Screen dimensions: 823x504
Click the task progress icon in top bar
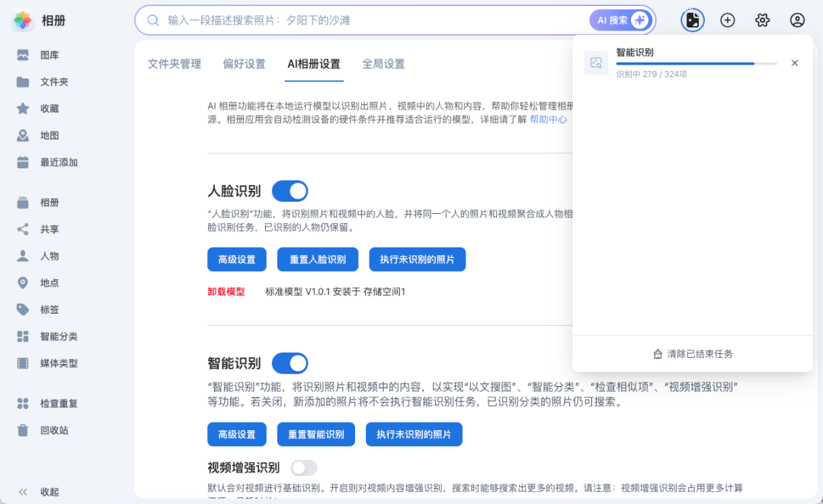pyautogui.click(x=692, y=20)
